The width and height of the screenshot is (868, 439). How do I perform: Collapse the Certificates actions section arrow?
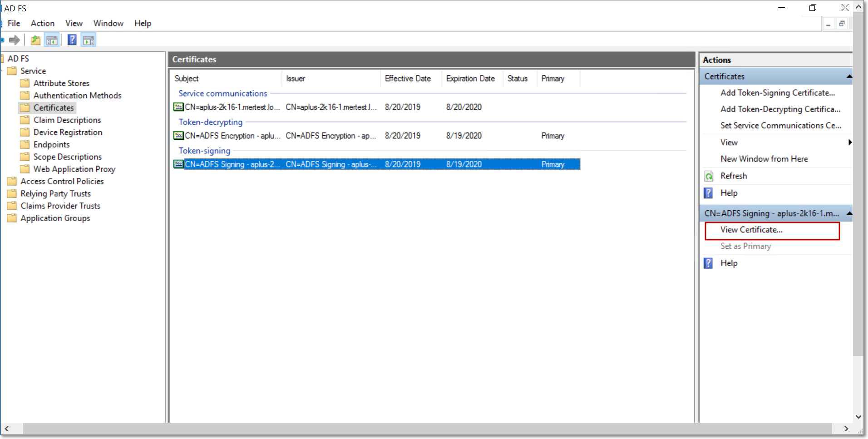click(x=848, y=76)
